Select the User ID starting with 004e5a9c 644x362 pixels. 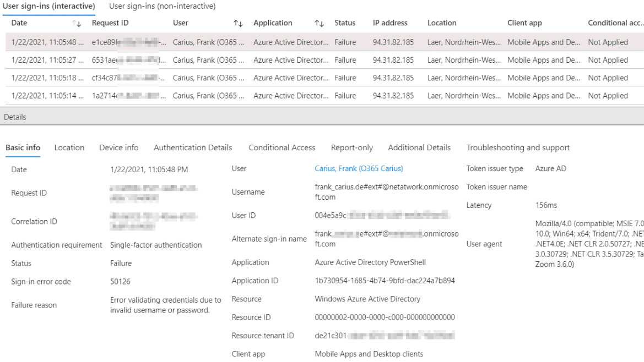[382, 215]
